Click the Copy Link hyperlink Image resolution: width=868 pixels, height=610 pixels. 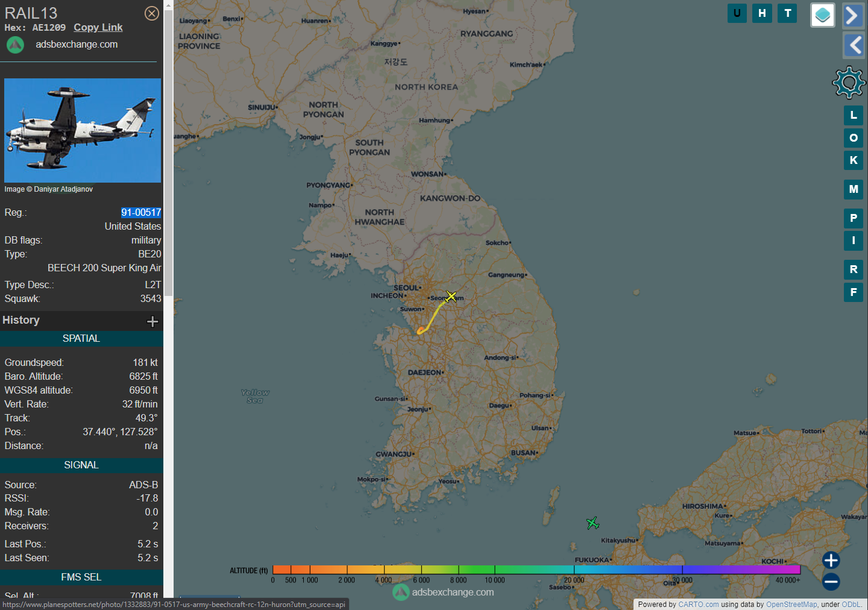98,27
